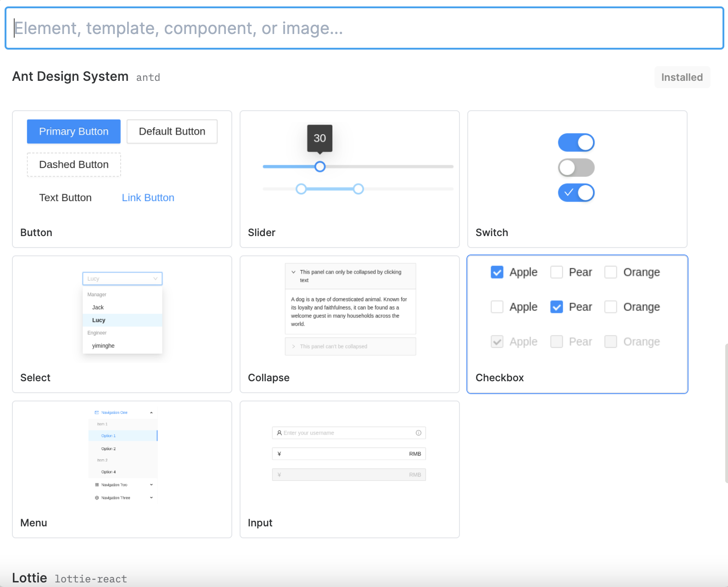Click the element search input field

pyautogui.click(x=364, y=28)
